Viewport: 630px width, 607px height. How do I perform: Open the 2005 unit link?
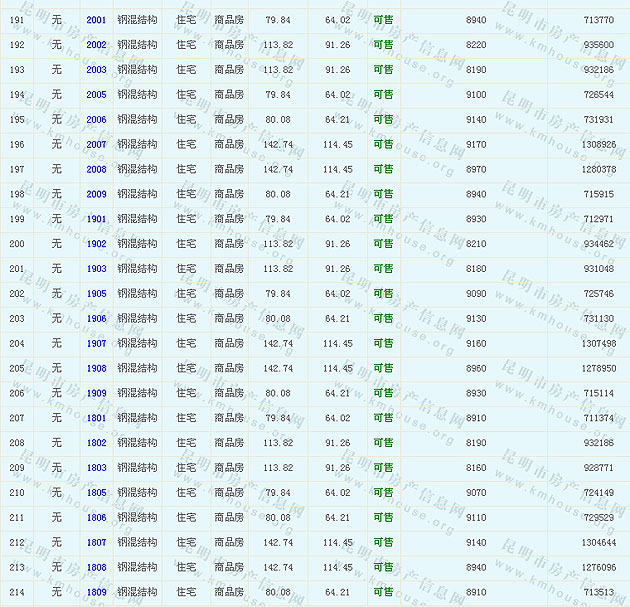point(96,95)
